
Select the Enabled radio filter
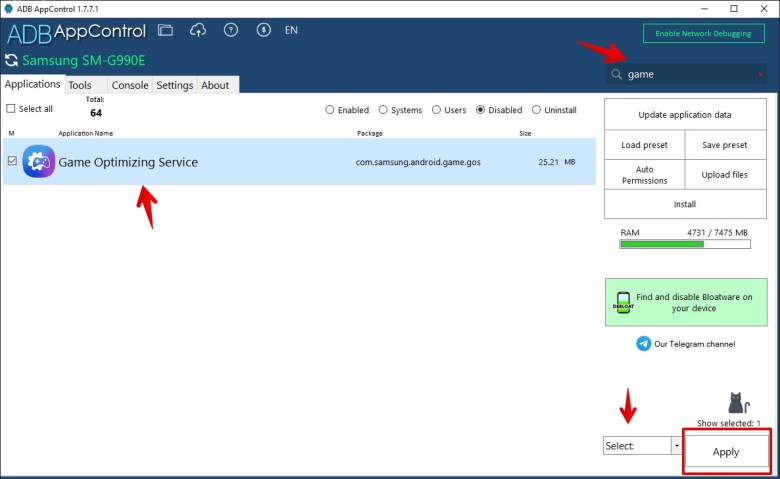[329, 110]
